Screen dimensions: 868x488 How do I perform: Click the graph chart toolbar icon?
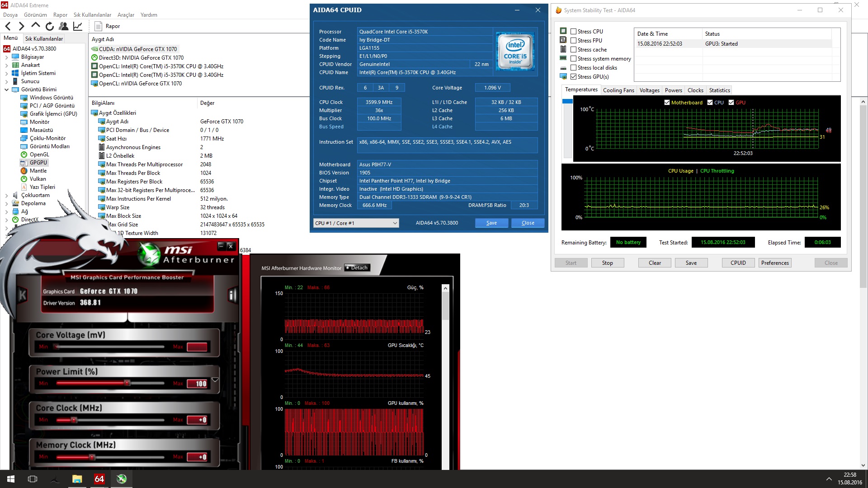pyautogui.click(x=78, y=27)
